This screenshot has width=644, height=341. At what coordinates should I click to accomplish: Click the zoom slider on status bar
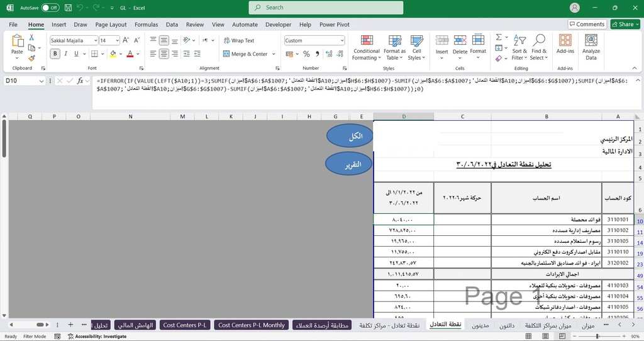point(597,337)
